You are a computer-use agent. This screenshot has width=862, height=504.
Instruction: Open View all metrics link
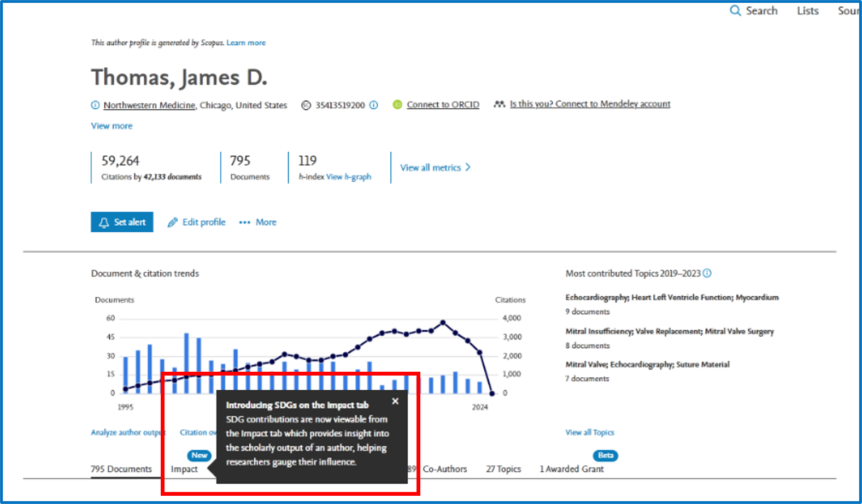point(430,168)
